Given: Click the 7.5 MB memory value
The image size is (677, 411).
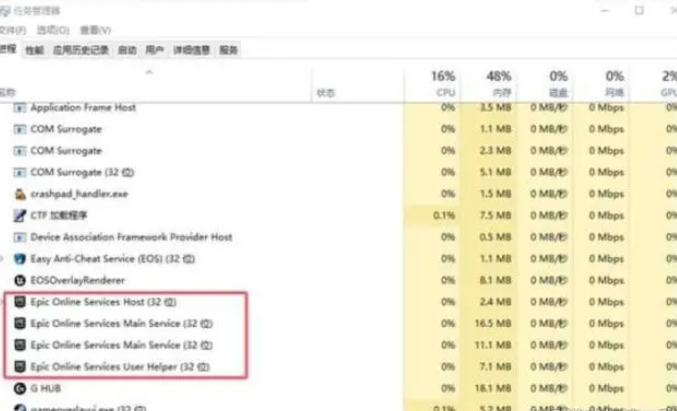Looking at the screenshot, I should [496, 215].
